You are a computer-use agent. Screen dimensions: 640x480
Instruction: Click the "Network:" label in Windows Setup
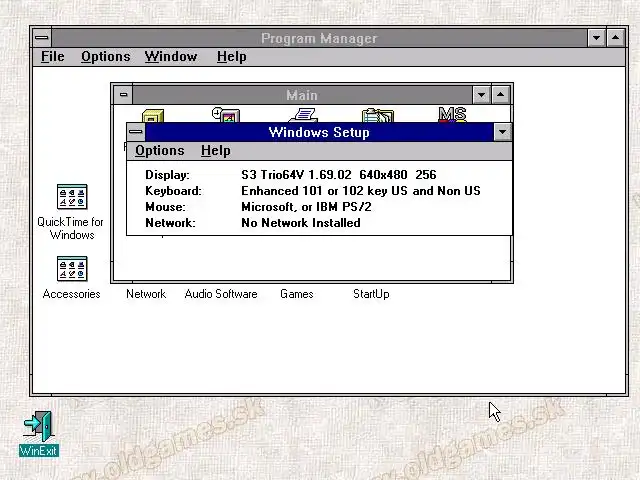click(x=170, y=222)
